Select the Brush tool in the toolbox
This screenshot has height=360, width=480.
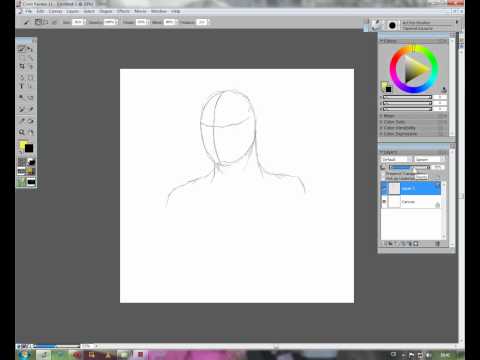[22, 49]
